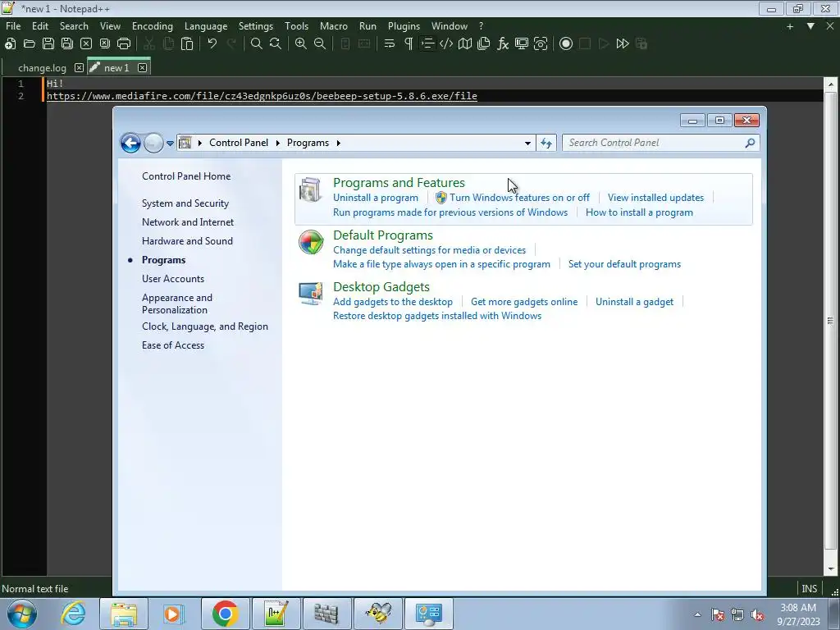This screenshot has width=840, height=630.
Task: Click the Open file folder icon in Notepad++
Action: tap(30, 44)
